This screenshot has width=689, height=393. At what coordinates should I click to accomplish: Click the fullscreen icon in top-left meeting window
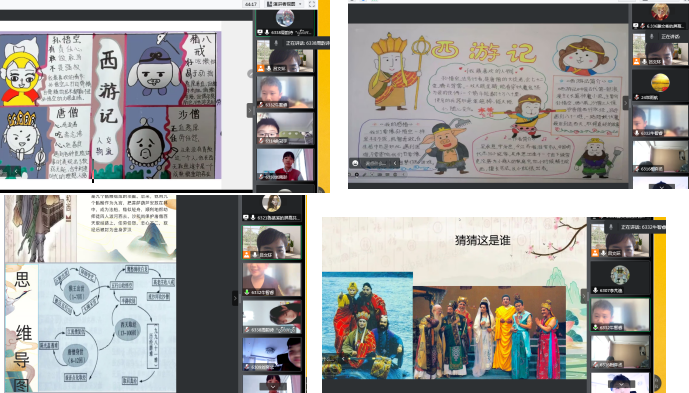coord(312,4)
